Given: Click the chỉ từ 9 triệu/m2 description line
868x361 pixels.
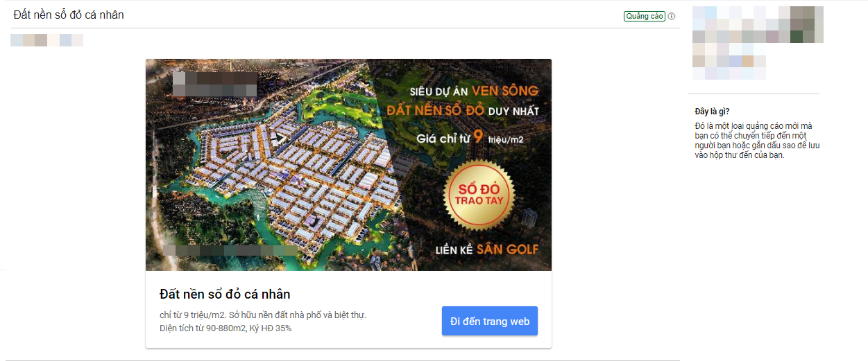Looking at the screenshot, I should [x=262, y=315].
